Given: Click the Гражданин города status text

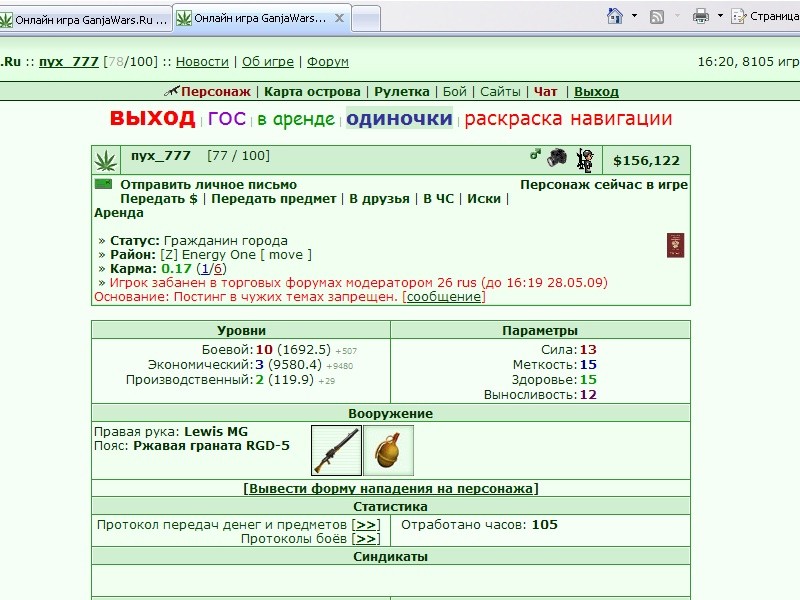Looking at the screenshot, I should pyautogui.click(x=226, y=241).
